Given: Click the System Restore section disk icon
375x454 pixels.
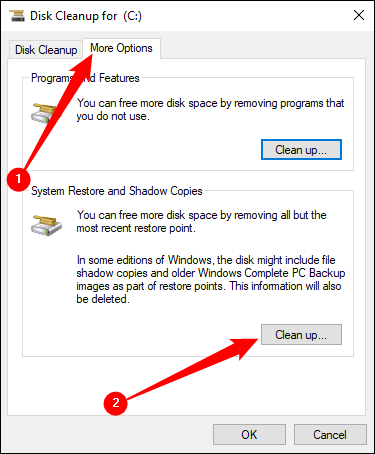Looking at the screenshot, I should click(46, 225).
